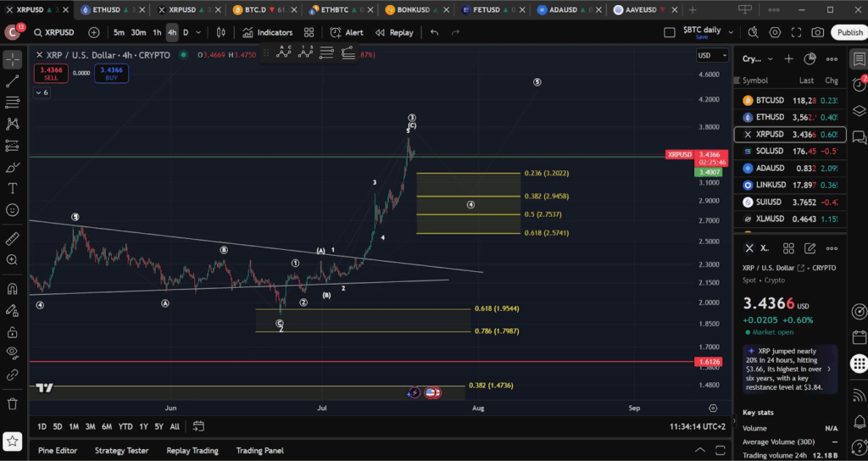Screen dimensions: 868x461
Task: Open the emoji icons tool
Action: 12,210
